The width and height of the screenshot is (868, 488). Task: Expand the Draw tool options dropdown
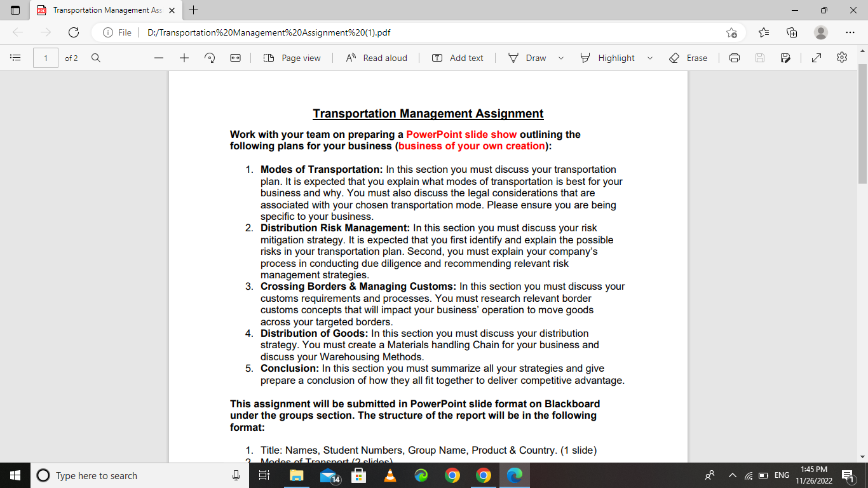click(x=561, y=58)
